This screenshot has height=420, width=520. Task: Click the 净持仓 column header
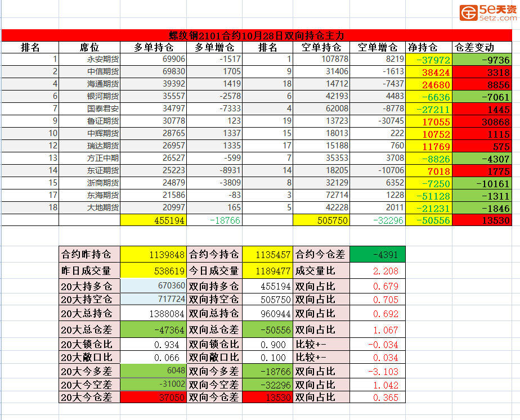tap(429, 47)
